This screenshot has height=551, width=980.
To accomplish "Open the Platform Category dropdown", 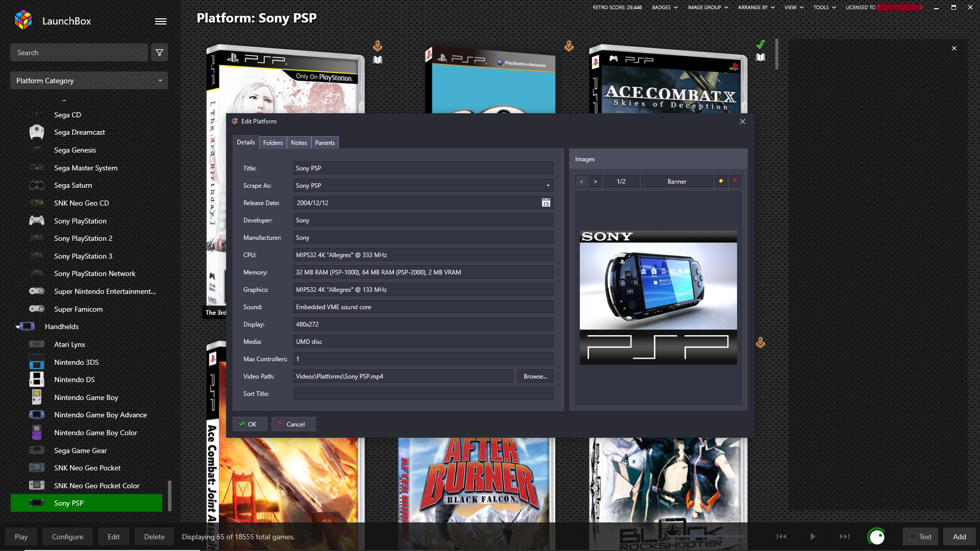I will [89, 81].
